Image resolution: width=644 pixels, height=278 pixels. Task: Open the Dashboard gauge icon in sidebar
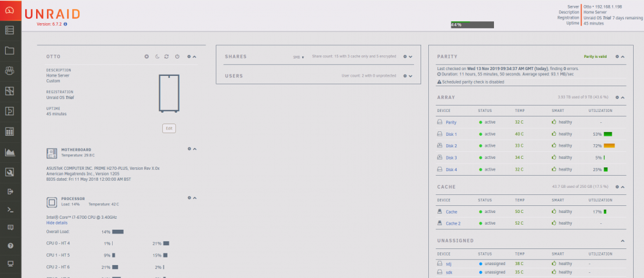10,10
